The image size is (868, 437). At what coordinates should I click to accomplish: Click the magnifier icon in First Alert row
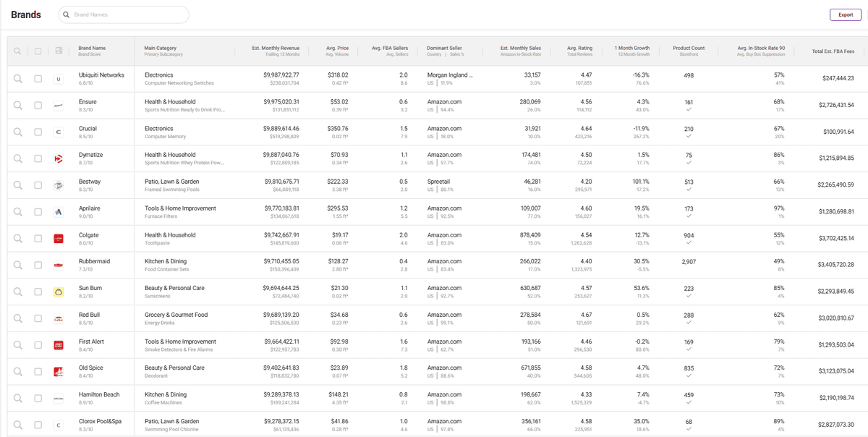coord(18,345)
